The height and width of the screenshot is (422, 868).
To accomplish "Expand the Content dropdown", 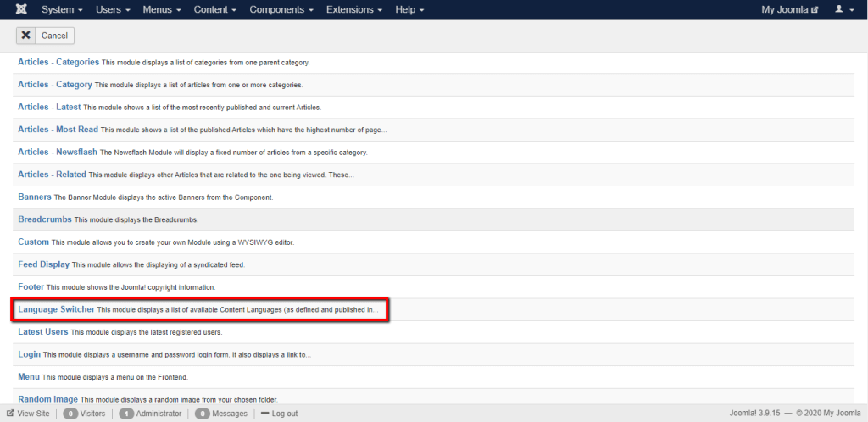I will tap(215, 9).
